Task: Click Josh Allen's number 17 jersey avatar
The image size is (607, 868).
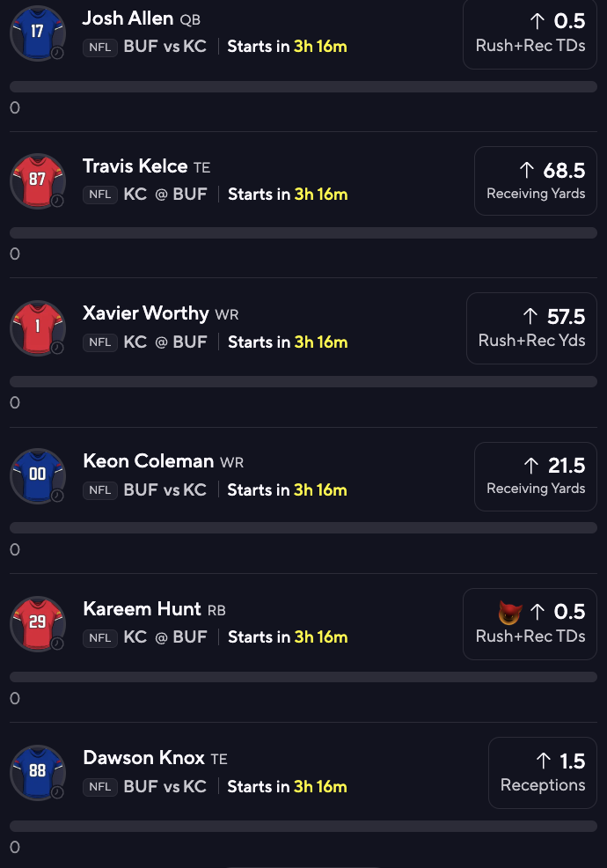Action: (x=37, y=33)
